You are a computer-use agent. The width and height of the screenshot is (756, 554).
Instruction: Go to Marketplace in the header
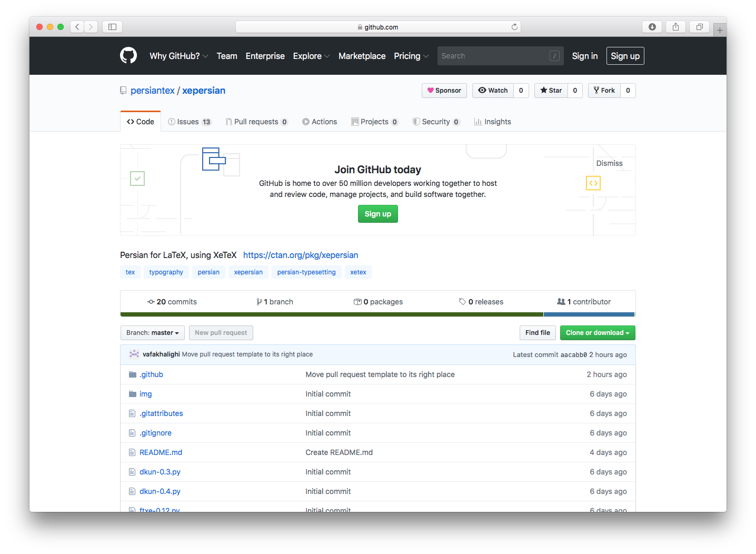pos(362,56)
